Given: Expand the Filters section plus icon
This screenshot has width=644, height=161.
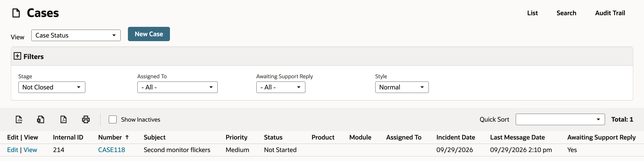Looking at the screenshot, I should tap(17, 56).
